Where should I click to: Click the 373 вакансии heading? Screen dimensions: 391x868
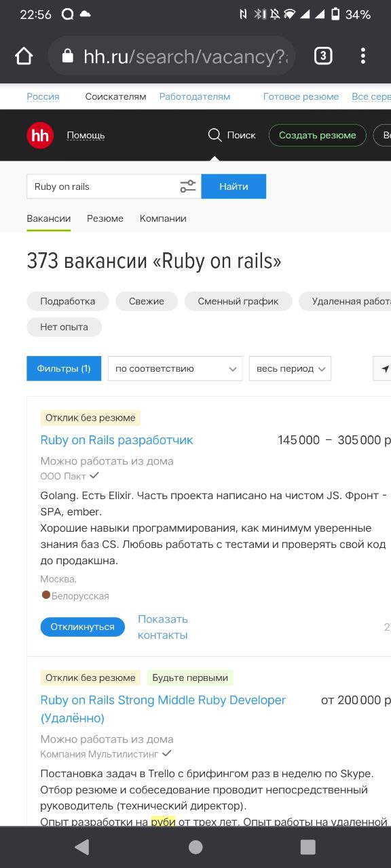coord(154,261)
